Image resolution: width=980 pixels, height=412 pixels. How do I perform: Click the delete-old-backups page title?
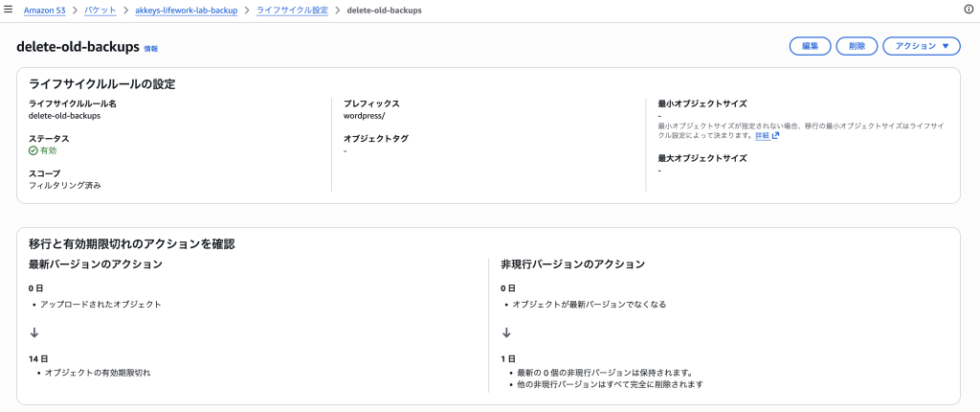click(x=78, y=46)
